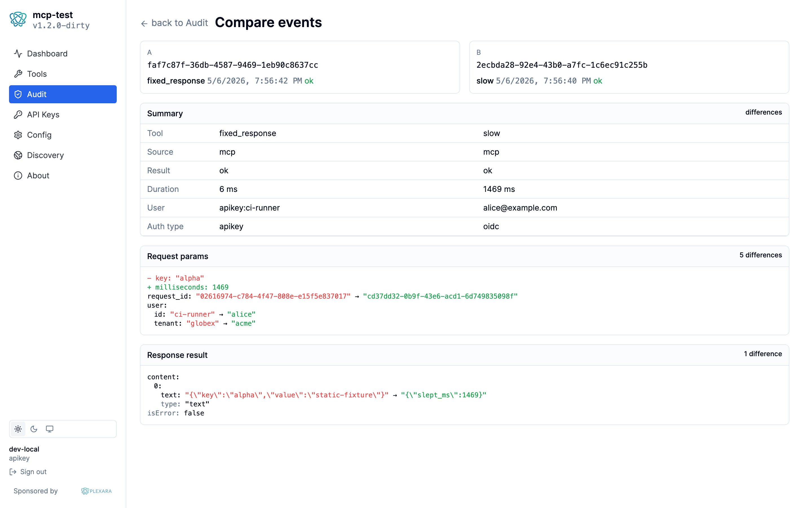Open the API Keys page

[63, 115]
